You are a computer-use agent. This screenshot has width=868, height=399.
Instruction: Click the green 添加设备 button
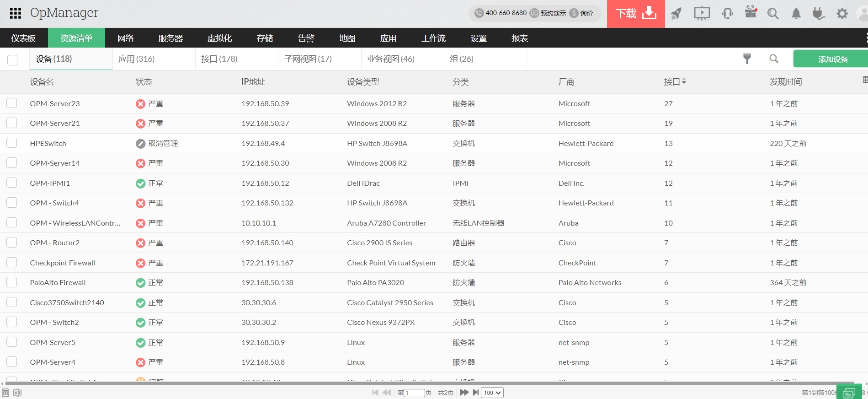[831, 59]
